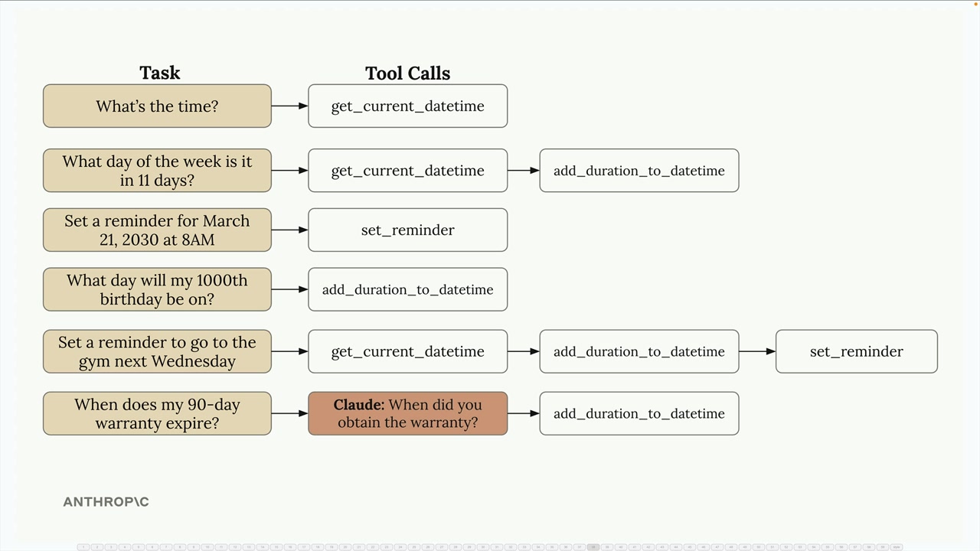Click the "Set a reminder for March 21, 2030" box
Viewport: 980px width, 551px height.
click(157, 230)
